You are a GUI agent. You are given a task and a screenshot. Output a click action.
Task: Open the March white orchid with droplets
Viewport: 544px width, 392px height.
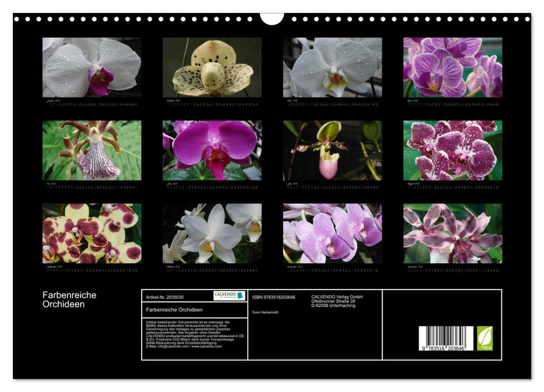pyautogui.click(x=332, y=67)
